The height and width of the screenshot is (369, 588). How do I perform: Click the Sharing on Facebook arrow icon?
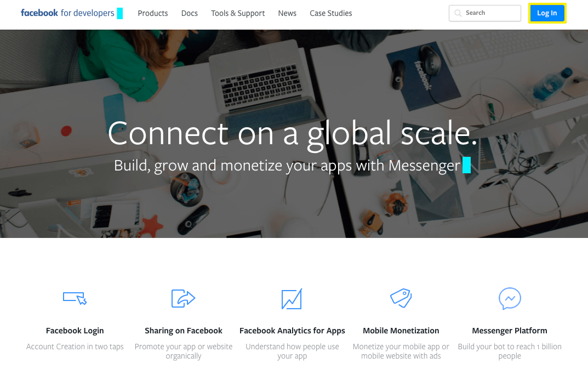[184, 298]
